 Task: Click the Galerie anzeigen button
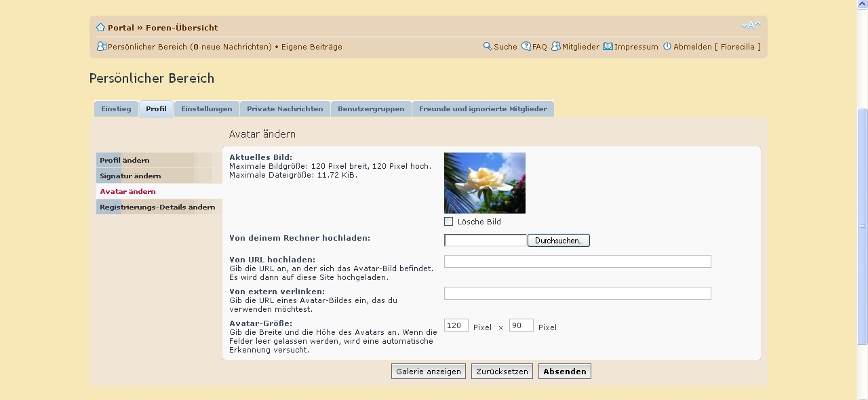tap(429, 372)
